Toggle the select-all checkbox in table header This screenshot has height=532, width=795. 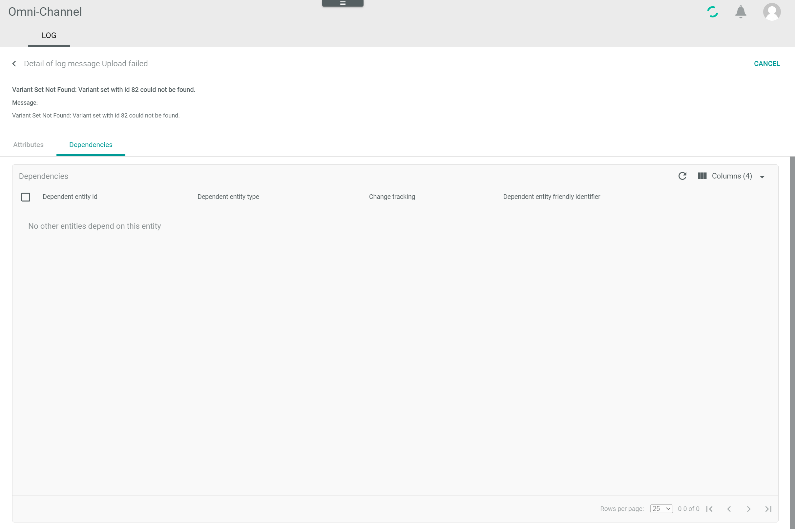26,197
